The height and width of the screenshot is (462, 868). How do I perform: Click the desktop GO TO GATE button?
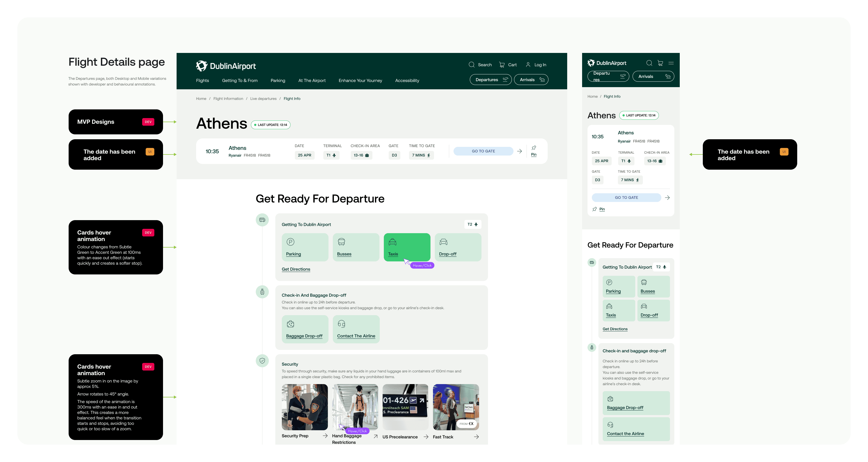[483, 151]
